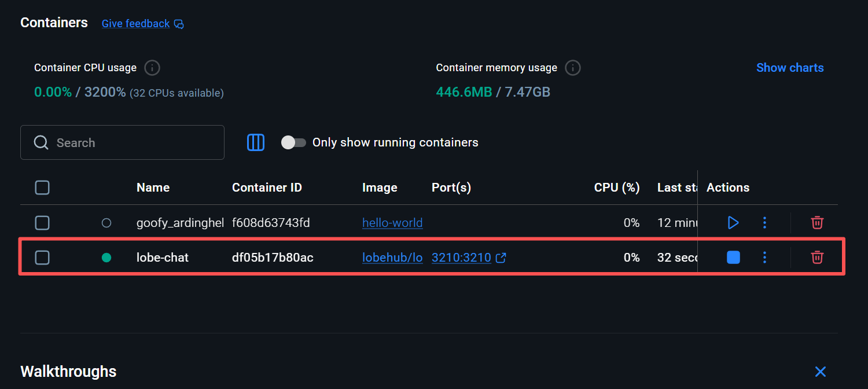Image resolution: width=868 pixels, height=389 pixels.
Task: Click the search magnifier icon
Action: coord(41,142)
